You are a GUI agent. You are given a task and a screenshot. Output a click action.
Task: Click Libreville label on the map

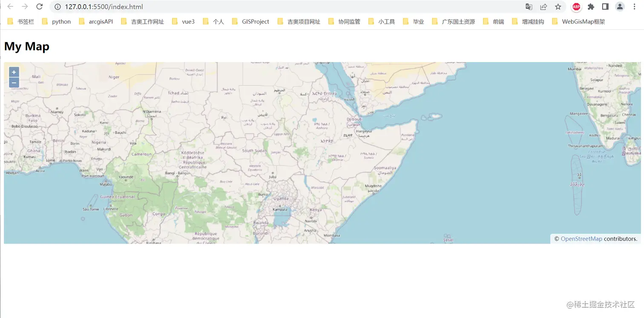click(x=111, y=209)
